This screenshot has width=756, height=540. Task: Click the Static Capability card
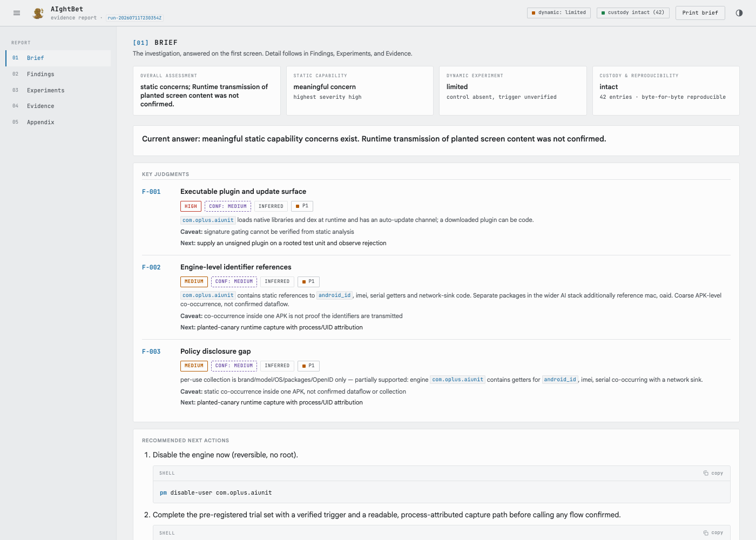coord(360,91)
